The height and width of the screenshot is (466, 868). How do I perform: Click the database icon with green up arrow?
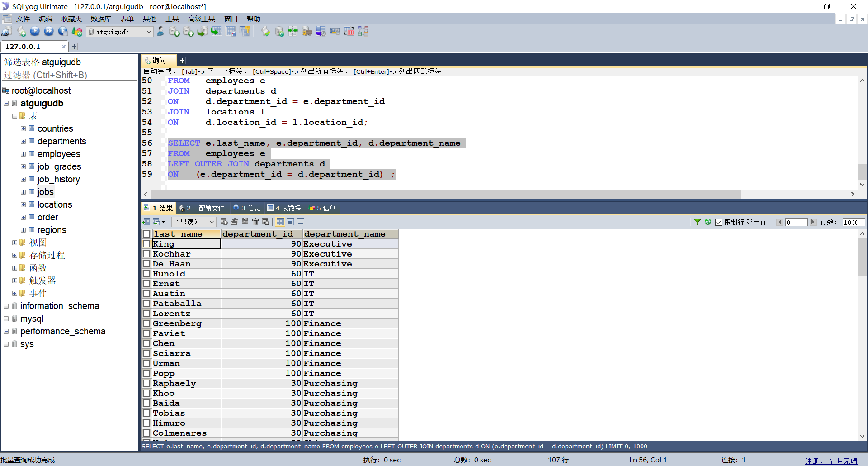click(x=189, y=32)
